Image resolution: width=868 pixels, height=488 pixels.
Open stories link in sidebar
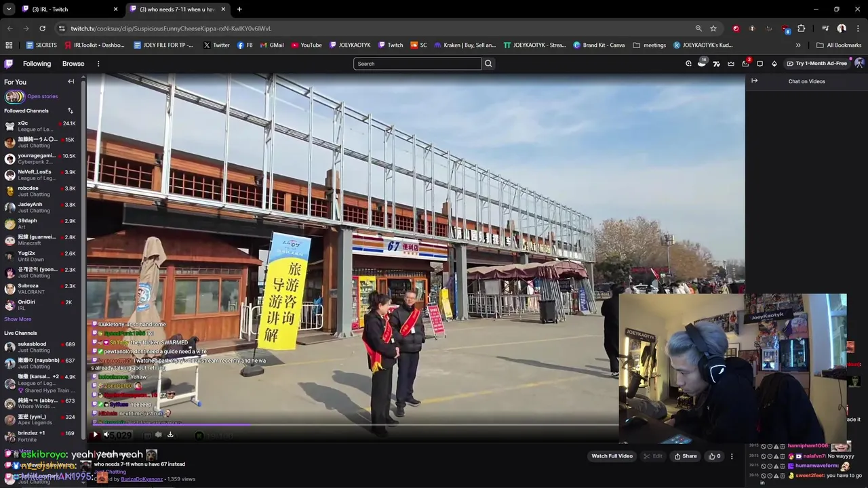tap(42, 96)
